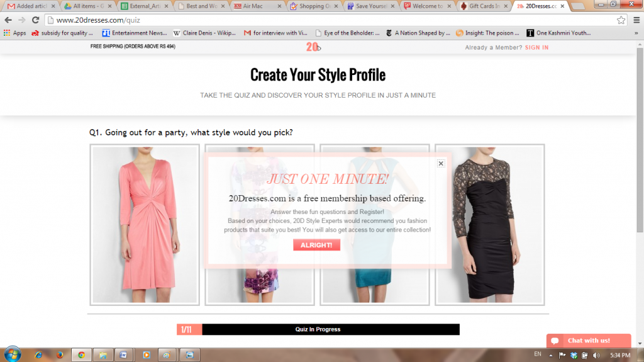The width and height of the screenshot is (644, 362).
Task: Go back using browser back arrow
Action: [8, 20]
